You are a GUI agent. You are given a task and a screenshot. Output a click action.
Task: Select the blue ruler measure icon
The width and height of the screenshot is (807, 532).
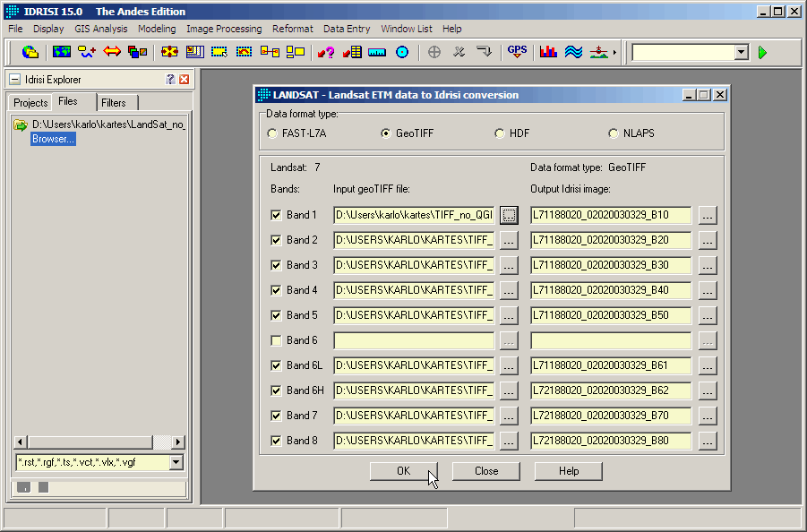click(377, 52)
